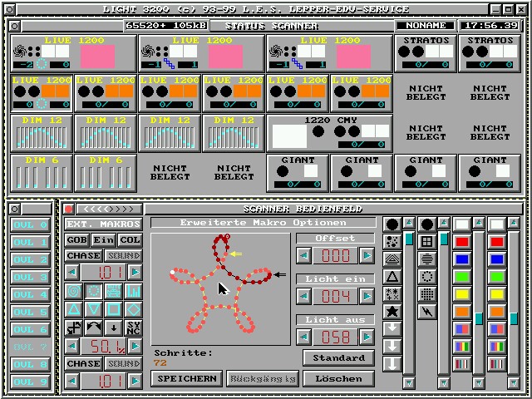Pick the outlined triangle gobo icon
The width and height of the screenshot is (532, 399).
click(x=392, y=277)
